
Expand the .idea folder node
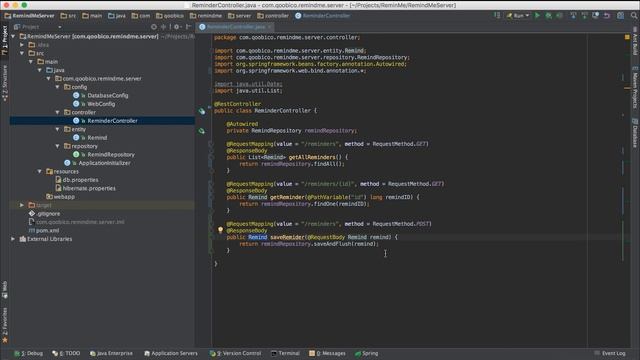[22, 45]
